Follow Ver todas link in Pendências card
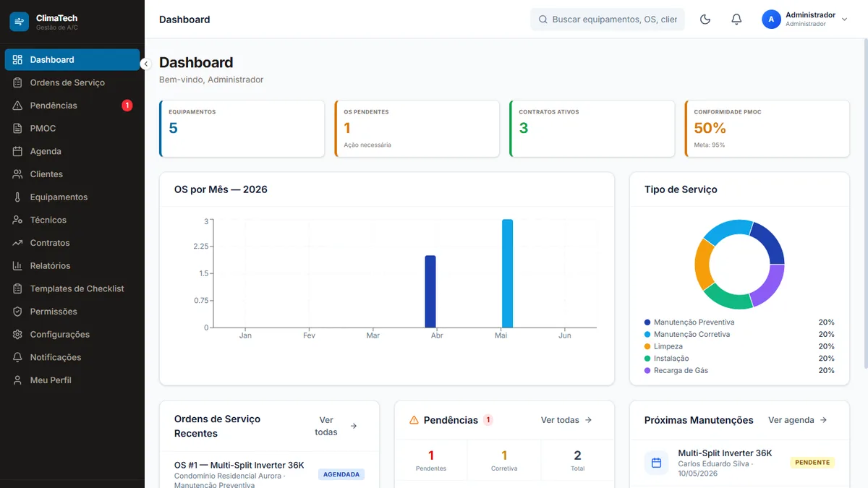Screen dimensions: 868x488 pyautogui.click(x=566, y=420)
